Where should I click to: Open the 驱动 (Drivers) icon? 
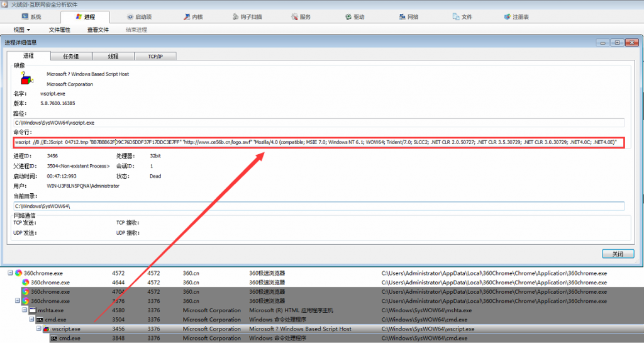348,17
